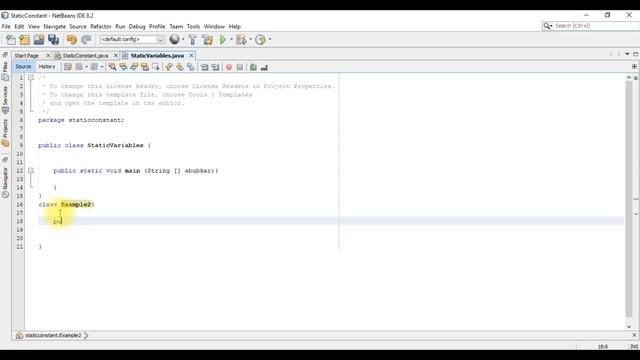Screen dimensions: 640x360
Task: Open the Navigator side panel
Action: tap(5, 182)
